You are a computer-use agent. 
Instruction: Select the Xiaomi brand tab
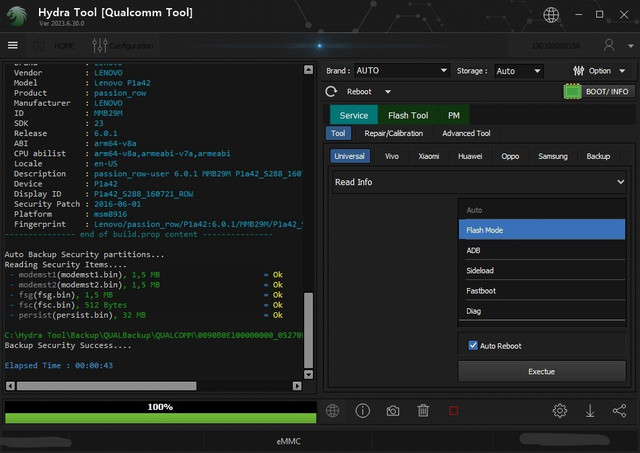[x=429, y=156]
